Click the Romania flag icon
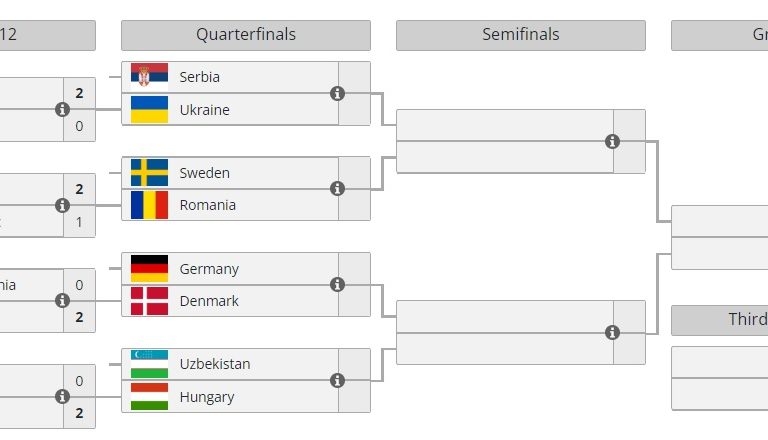The width and height of the screenshot is (768, 440). pos(149,204)
